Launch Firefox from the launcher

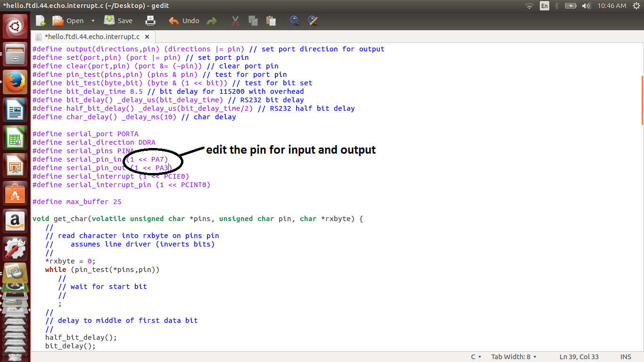(x=15, y=82)
